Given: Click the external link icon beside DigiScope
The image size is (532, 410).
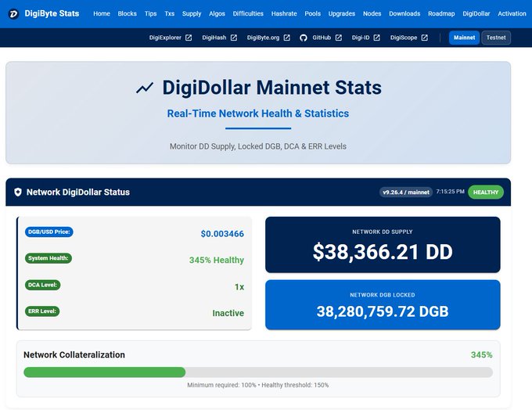Looking at the screenshot, I should [425, 38].
